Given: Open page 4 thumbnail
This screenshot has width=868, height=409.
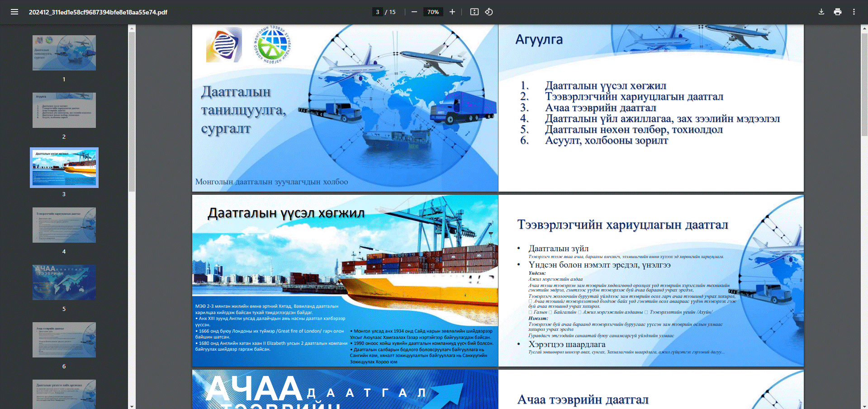Looking at the screenshot, I should [x=64, y=225].
